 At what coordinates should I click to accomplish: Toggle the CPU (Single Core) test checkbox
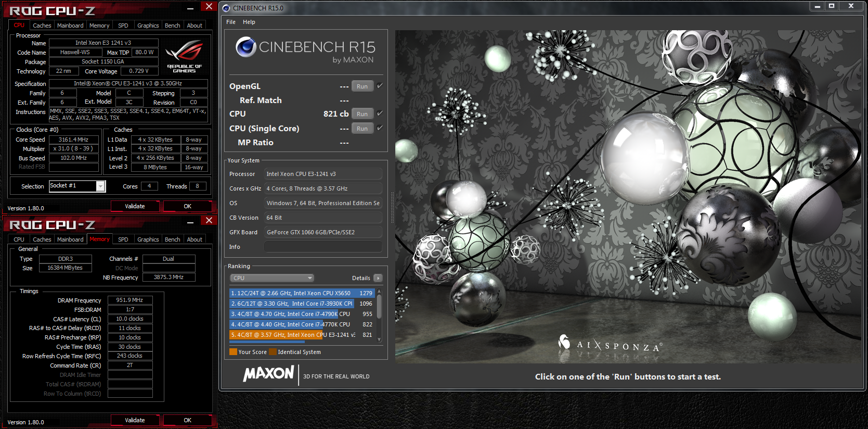coord(380,128)
